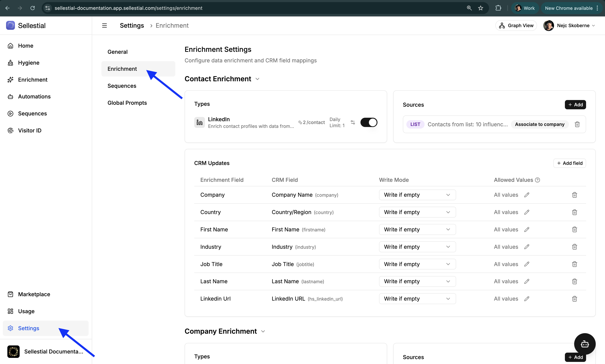This screenshot has height=364, width=605.
Task: Click the Add field button
Action: coord(569,163)
